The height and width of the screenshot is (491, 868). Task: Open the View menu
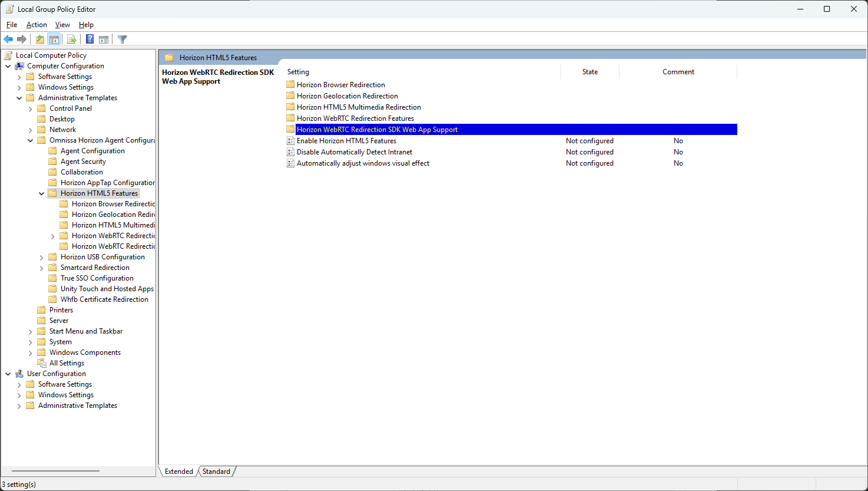click(x=62, y=25)
